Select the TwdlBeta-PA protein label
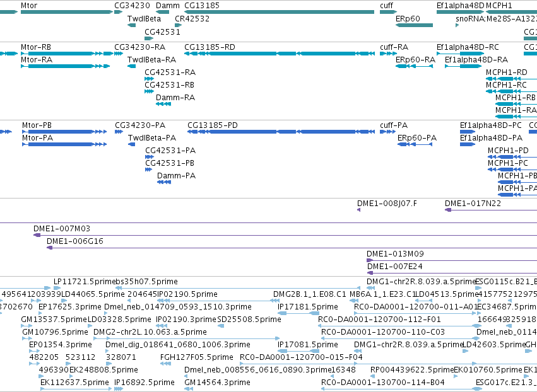 tap(152, 138)
